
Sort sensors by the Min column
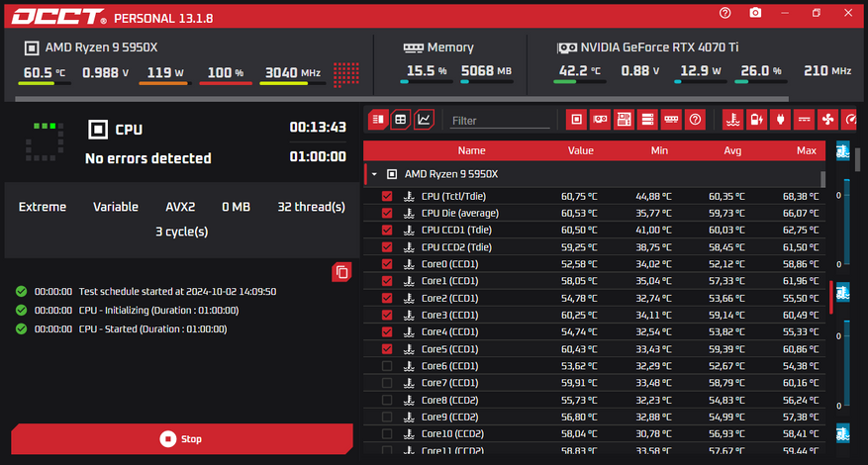click(659, 150)
